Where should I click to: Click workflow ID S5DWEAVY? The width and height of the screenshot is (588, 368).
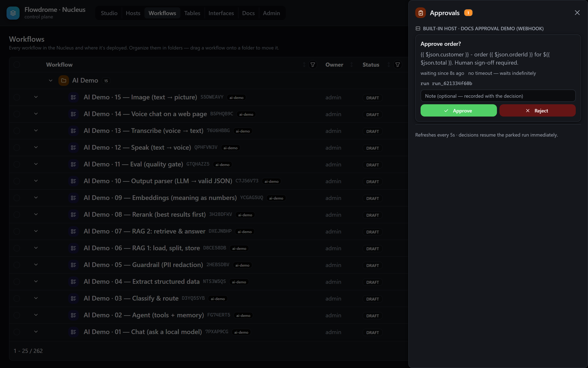tap(212, 97)
